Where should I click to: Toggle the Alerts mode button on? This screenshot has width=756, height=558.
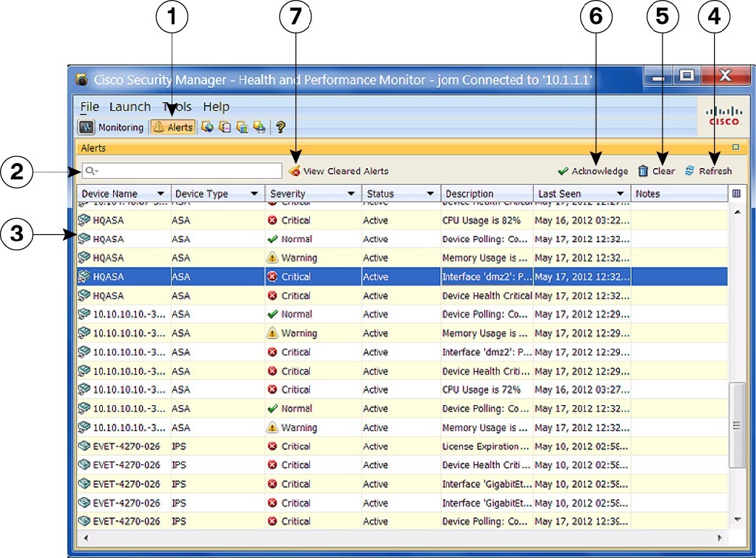[172, 127]
